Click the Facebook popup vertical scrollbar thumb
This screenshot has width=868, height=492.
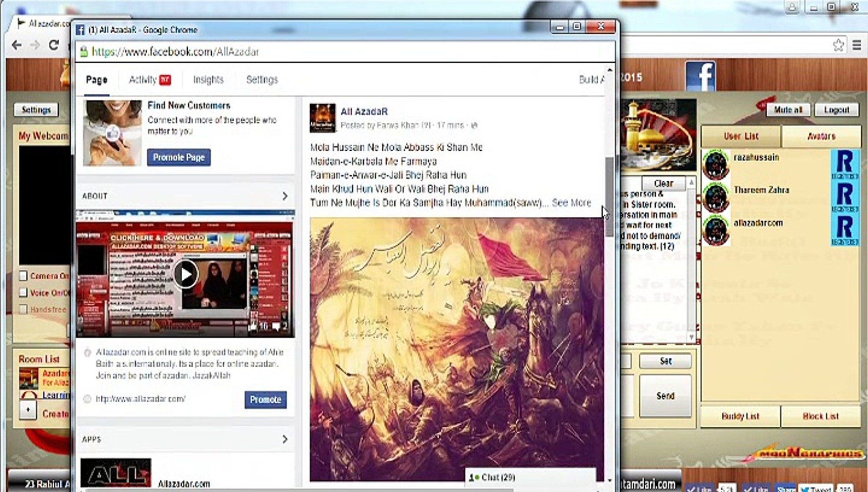tap(610, 196)
